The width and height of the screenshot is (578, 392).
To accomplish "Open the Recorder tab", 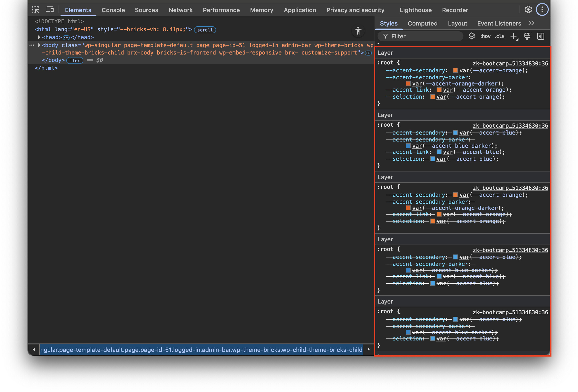I will pos(455,10).
